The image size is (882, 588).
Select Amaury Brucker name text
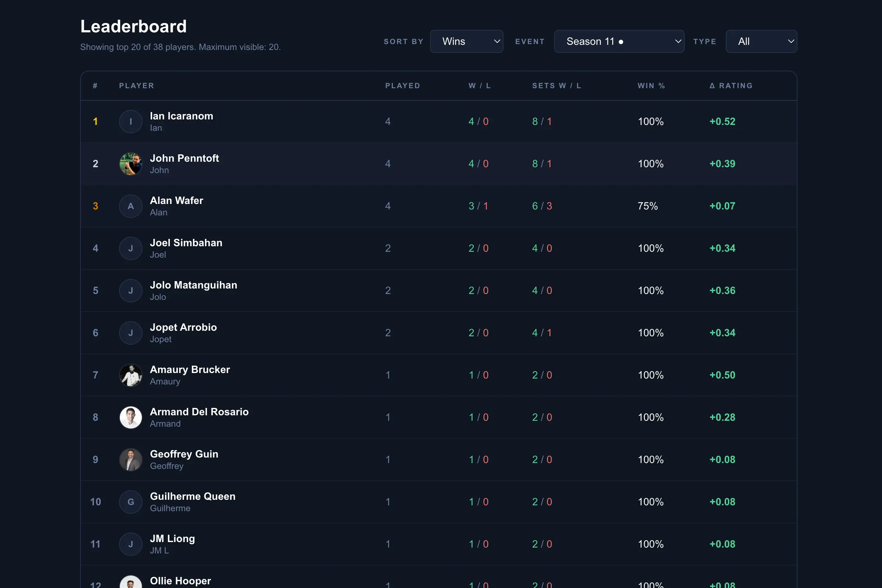190,369
